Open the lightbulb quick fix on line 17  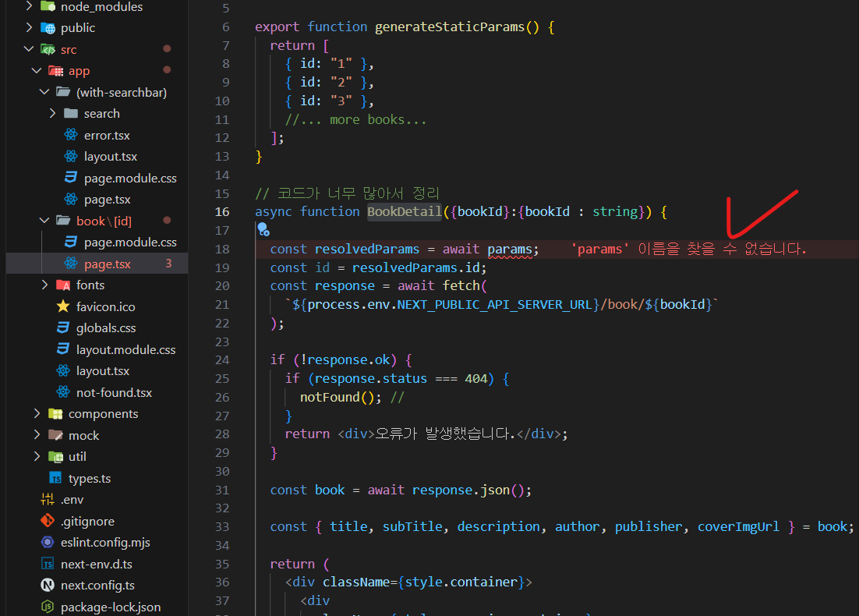263,229
